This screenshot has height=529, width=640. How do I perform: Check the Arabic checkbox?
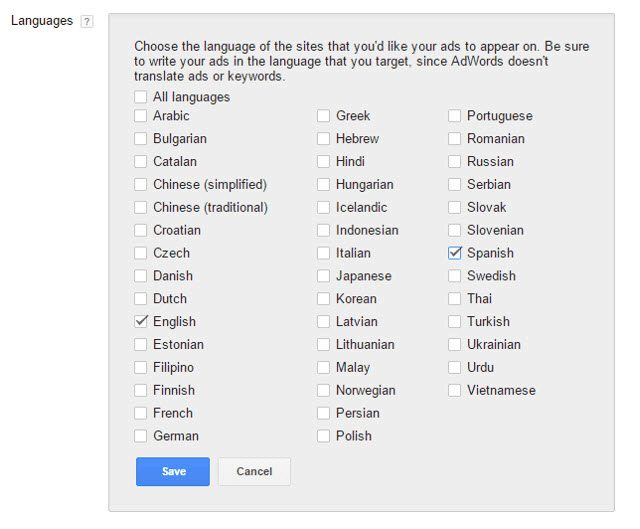click(140, 116)
